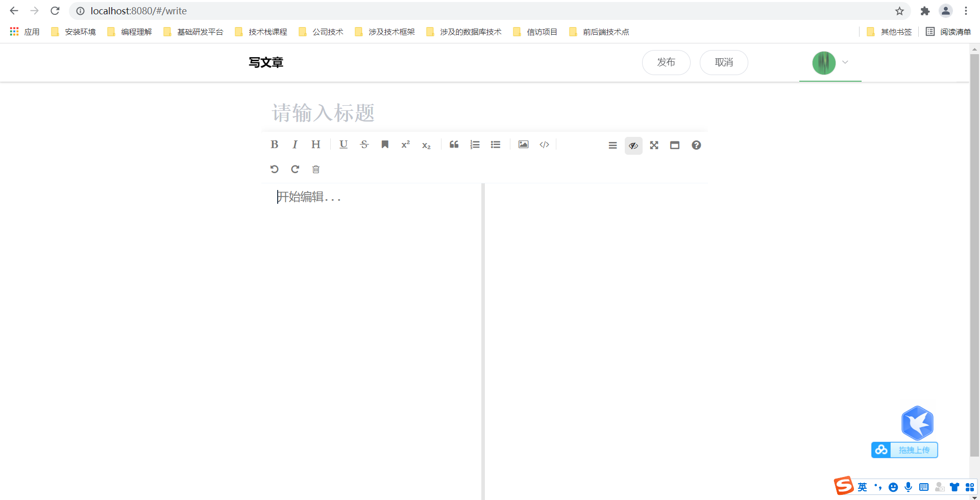Open the IME skin shirt icon
This screenshot has height=500, width=980.
(x=954, y=487)
